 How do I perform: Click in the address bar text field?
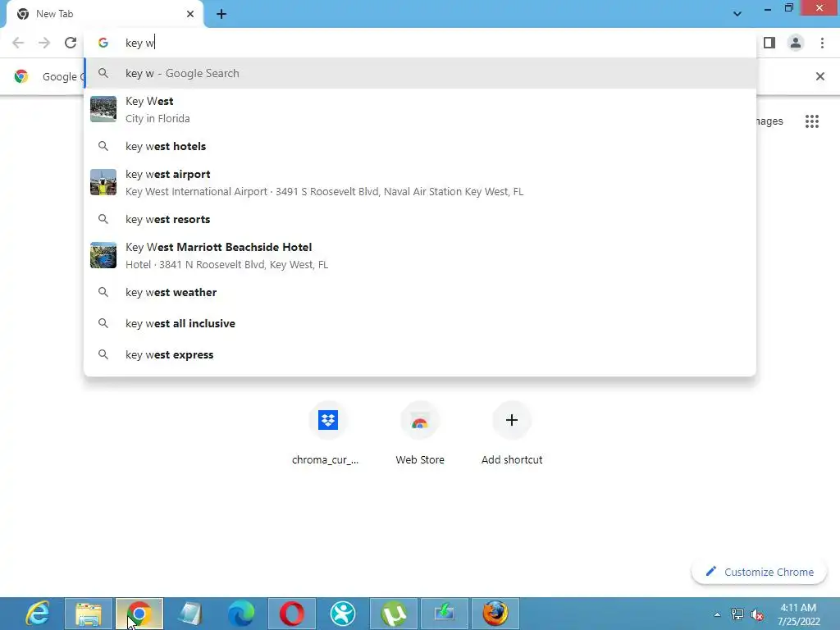point(420,43)
